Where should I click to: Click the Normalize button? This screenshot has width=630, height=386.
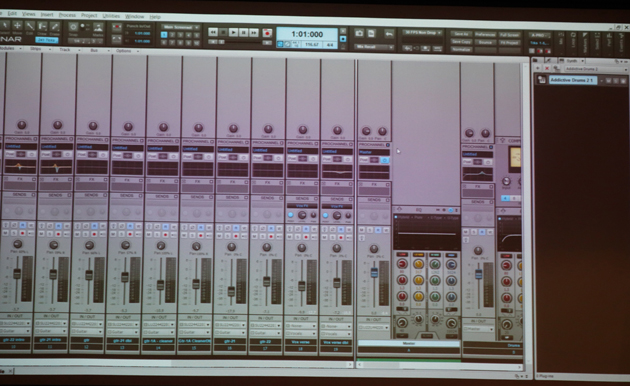[461, 49]
